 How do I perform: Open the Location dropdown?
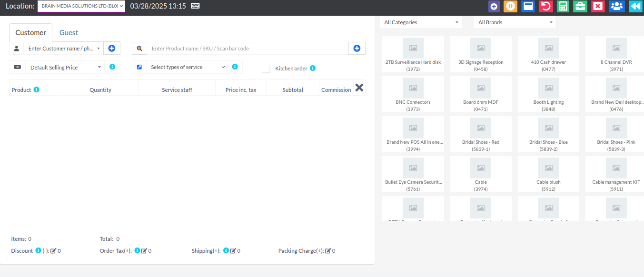click(81, 6)
